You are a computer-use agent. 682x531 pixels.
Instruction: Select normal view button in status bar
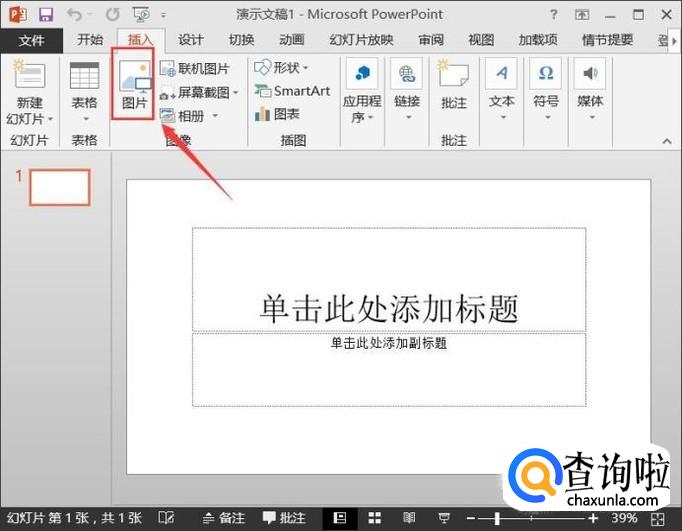coord(341,518)
